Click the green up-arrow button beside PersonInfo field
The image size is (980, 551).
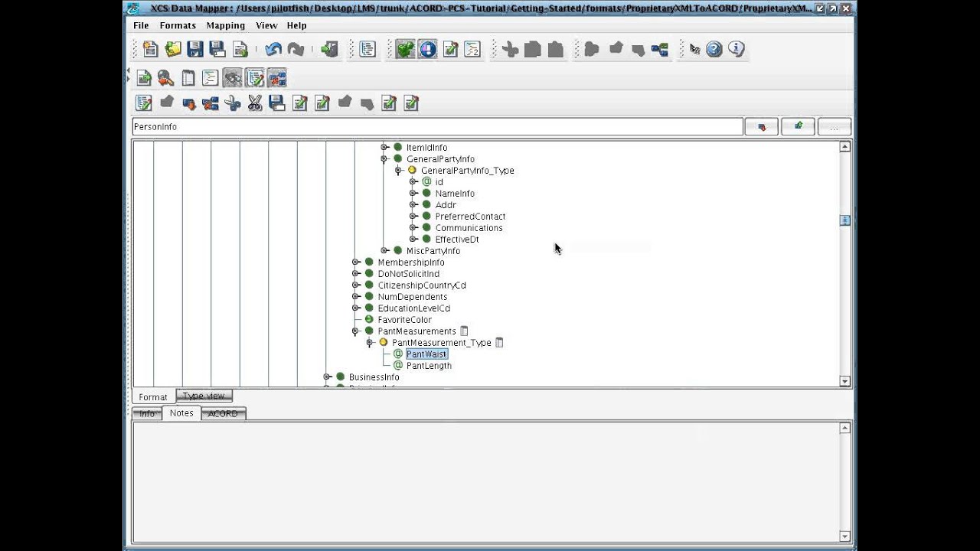[x=799, y=127]
